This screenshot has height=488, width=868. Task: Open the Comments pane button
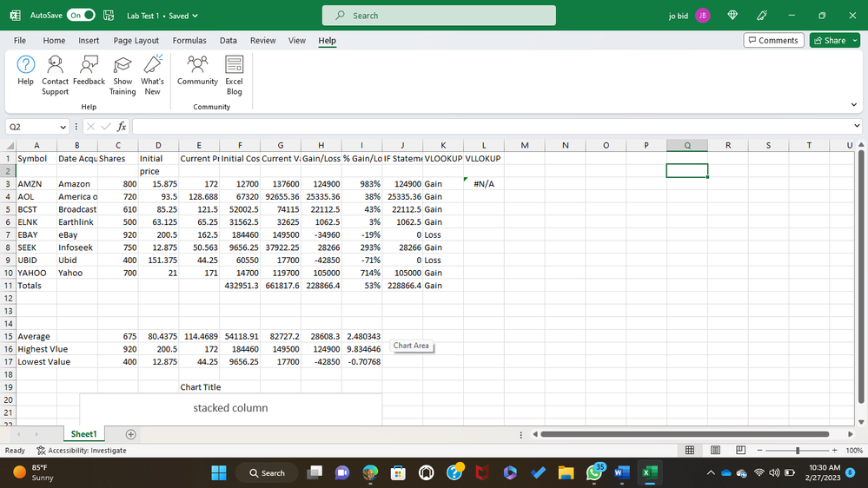click(772, 41)
